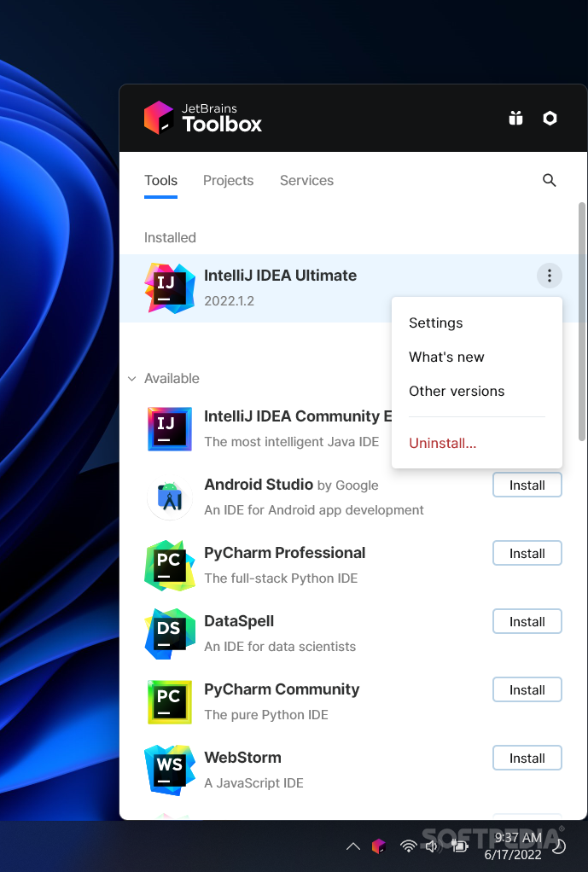Click the PyCharm Professional title text

(285, 553)
